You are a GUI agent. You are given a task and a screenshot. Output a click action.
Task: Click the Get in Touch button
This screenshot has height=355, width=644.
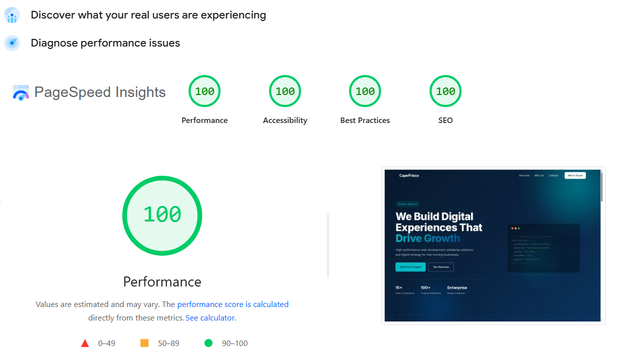coord(575,175)
